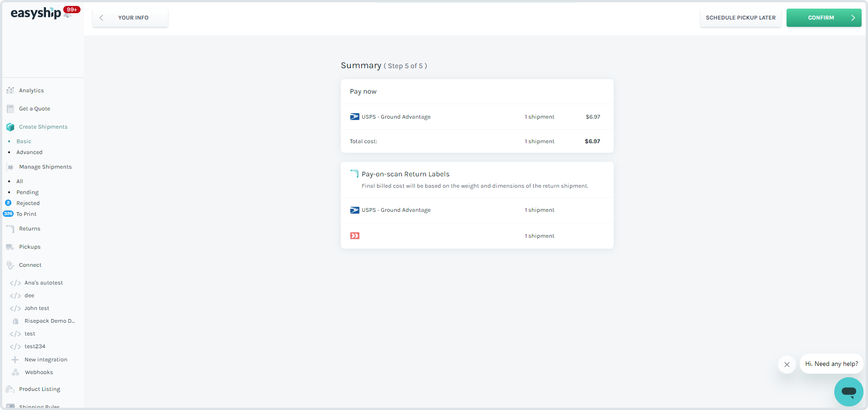Click the Returns arrow icon
The height and width of the screenshot is (410, 868).
(10, 229)
